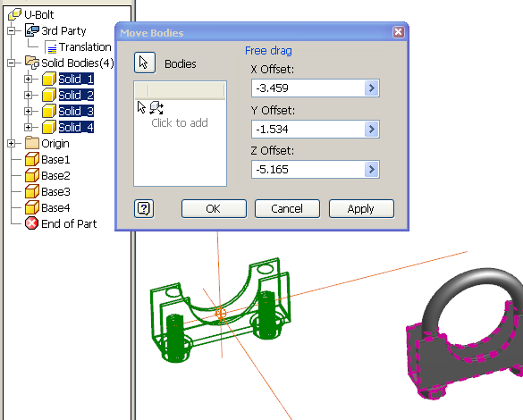Open the Move Bodies help icon
Image resolution: width=523 pixels, height=420 pixels.
tap(144, 209)
